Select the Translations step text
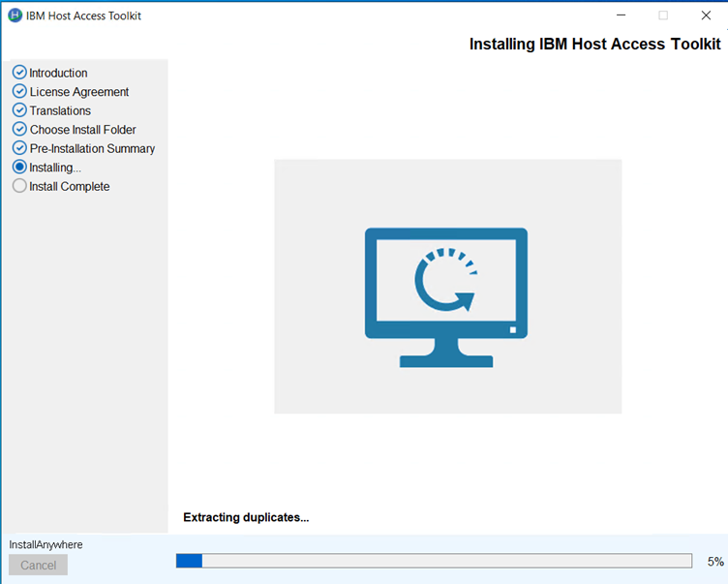This screenshot has width=728, height=584. click(60, 110)
